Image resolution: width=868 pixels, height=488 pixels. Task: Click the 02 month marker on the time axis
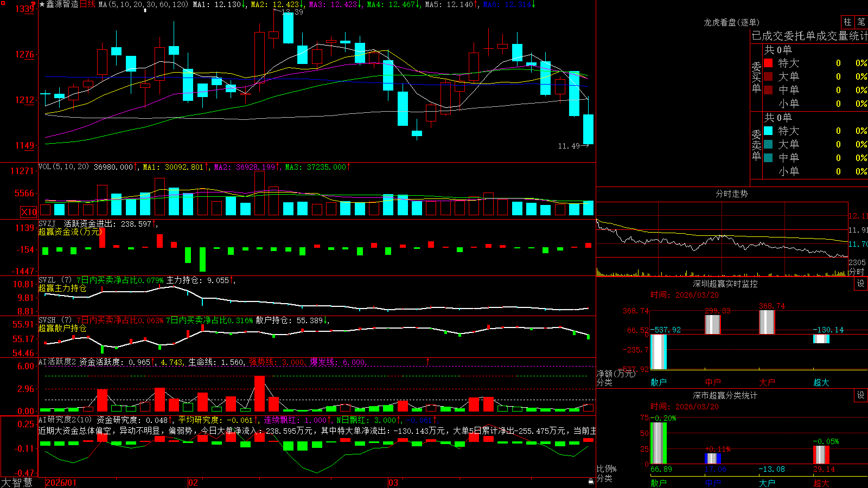pos(193,483)
